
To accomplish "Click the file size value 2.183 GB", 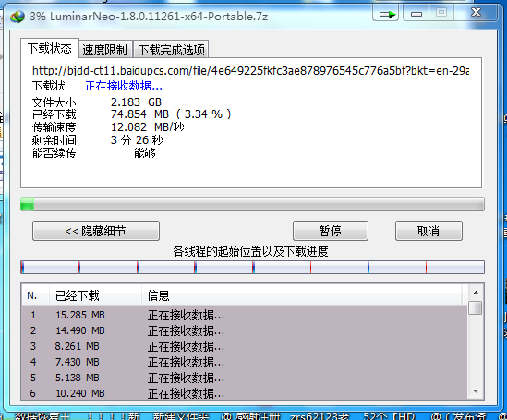I will point(136,102).
